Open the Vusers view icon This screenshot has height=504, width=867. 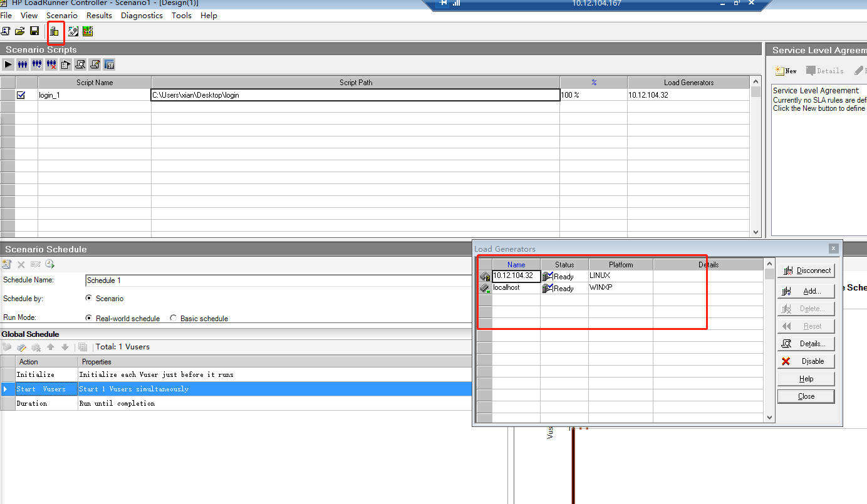pyautogui.click(x=22, y=64)
